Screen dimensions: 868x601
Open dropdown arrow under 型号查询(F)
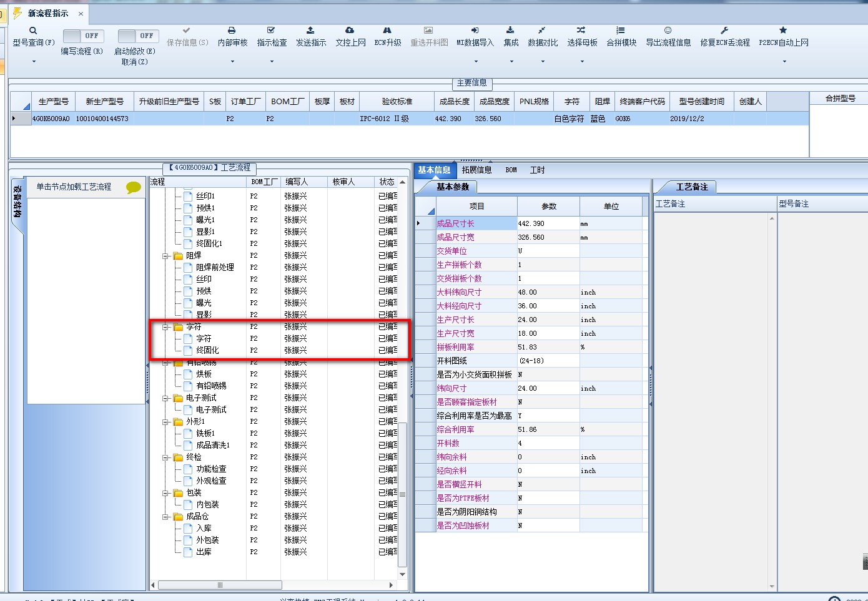(x=33, y=61)
